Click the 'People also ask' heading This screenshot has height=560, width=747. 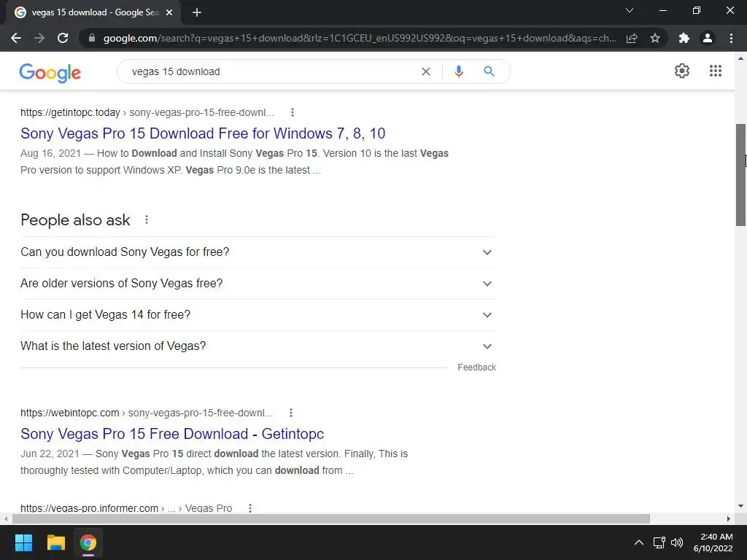click(75, 220)
